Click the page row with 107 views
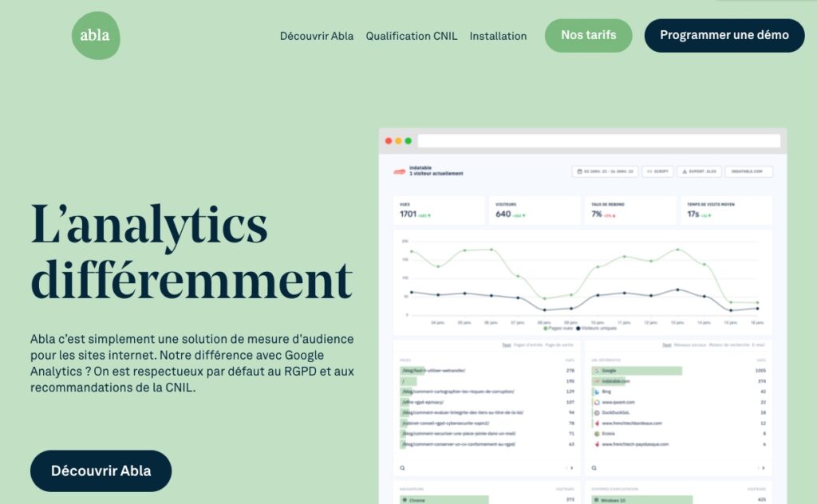The height and width of the screenshot is (504, 817). [487, 403]
